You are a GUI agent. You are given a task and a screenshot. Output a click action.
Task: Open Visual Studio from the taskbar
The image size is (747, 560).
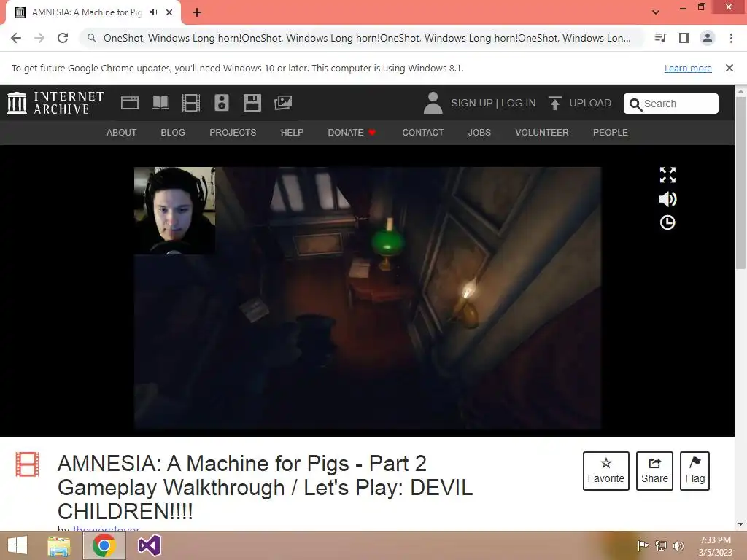pos(149,545)
